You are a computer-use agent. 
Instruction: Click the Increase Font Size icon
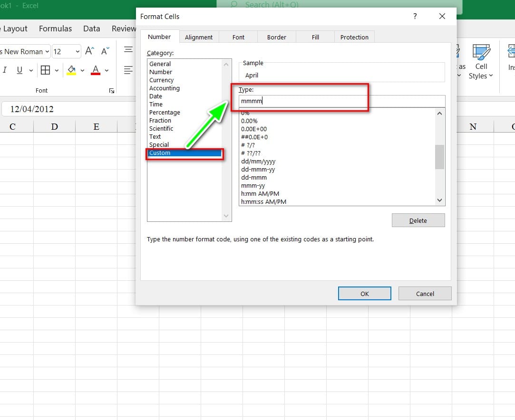click(x=89, y=51)
